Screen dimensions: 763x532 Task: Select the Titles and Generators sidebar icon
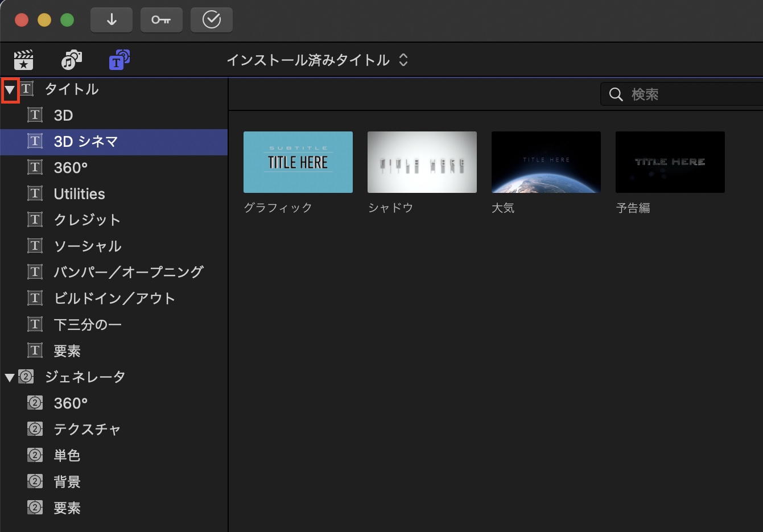[x=119, y=60]
